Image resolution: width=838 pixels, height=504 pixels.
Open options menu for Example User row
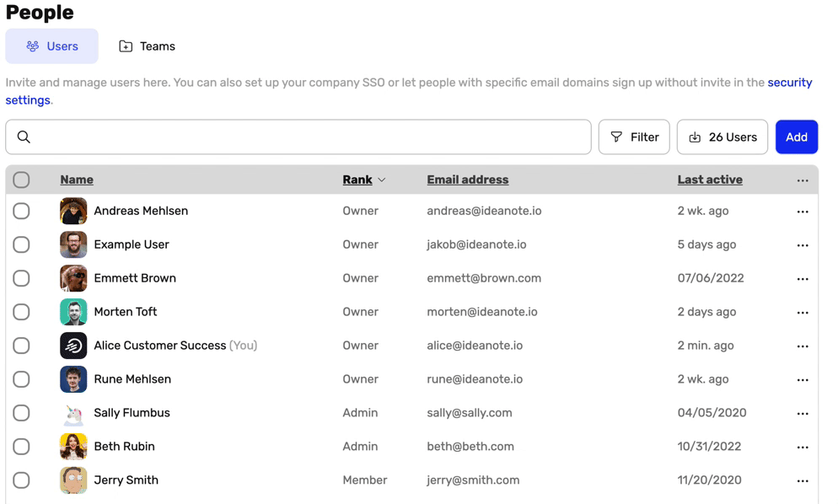803,245
